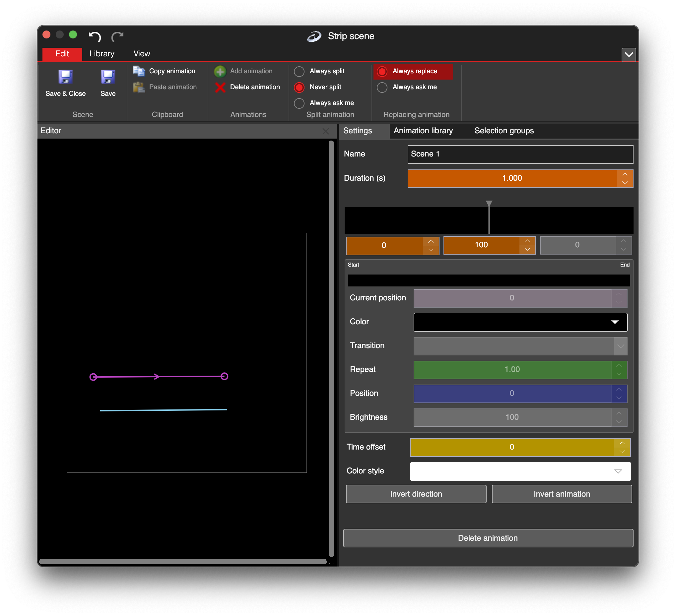
Task: Open the Edit ribbon tab
Action: point(62,54)
